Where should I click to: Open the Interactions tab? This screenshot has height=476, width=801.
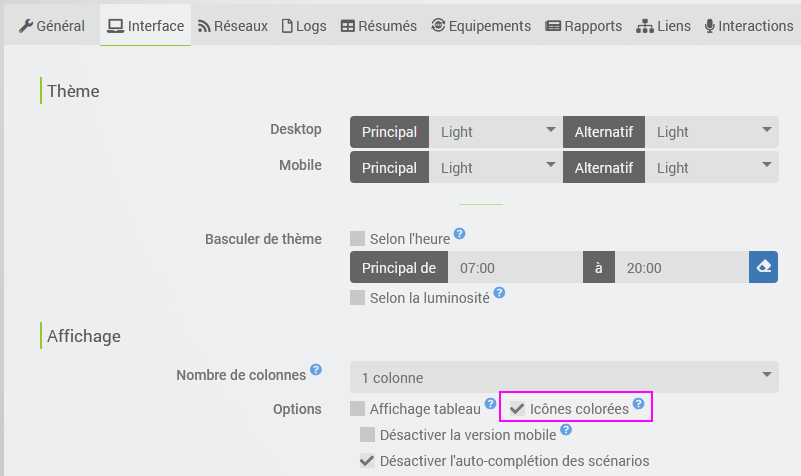[749, 26]
